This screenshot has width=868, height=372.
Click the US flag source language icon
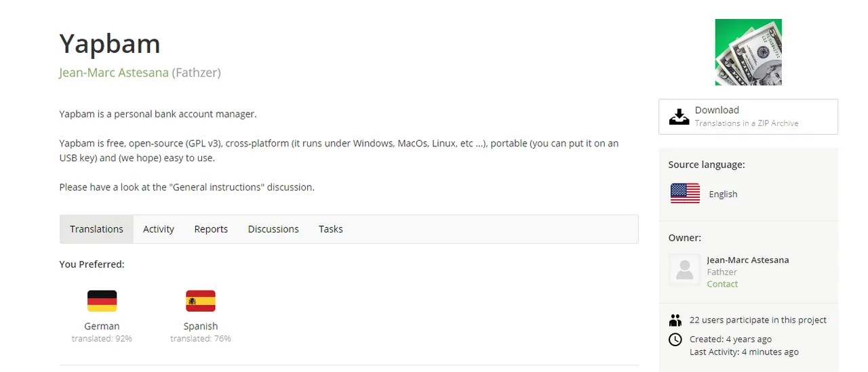(685, 194)
